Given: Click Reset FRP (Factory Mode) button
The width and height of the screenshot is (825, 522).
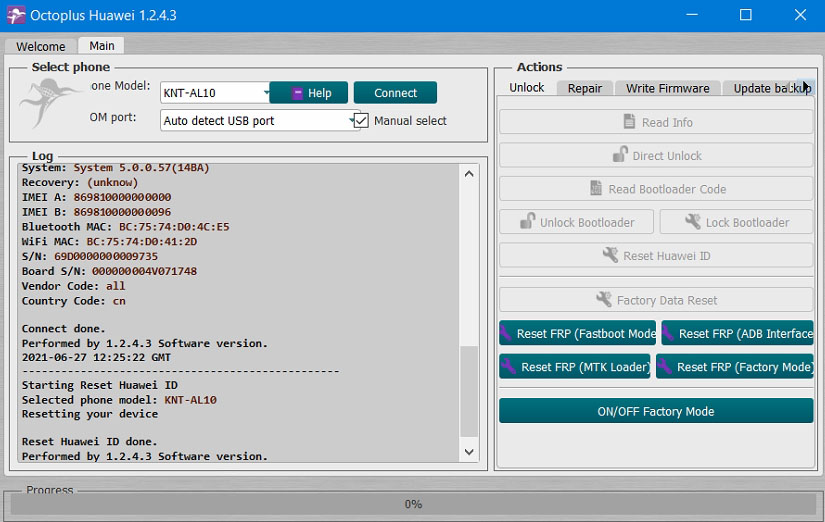Looking at the screenshot, I should [735, 366].
